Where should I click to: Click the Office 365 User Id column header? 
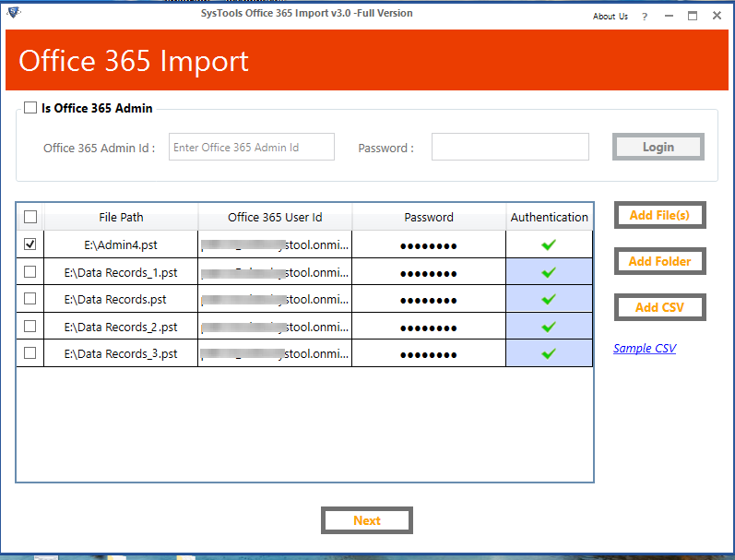(275, 217)
